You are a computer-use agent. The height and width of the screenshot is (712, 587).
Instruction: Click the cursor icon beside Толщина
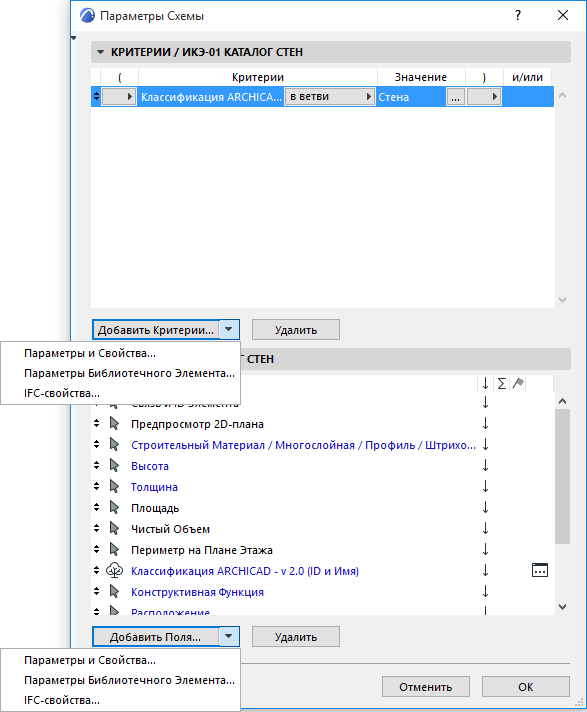(x=114, y=487)
